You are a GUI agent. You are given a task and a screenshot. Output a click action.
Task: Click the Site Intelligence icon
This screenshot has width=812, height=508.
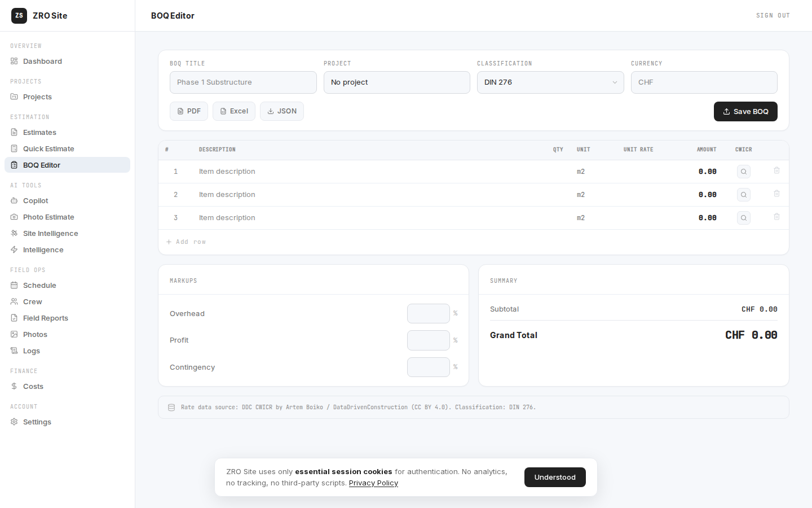coord(14,233)
